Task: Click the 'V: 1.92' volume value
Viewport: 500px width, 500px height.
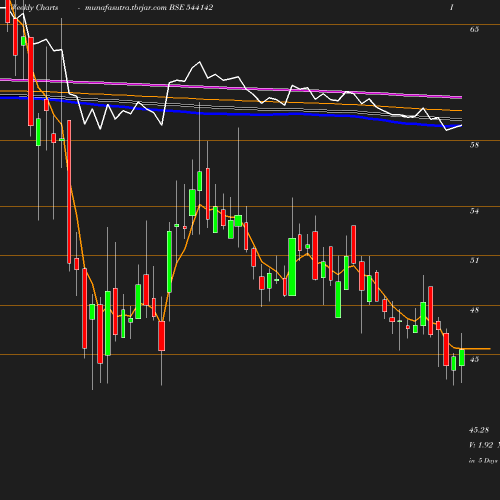Action: tap(481, 445)
